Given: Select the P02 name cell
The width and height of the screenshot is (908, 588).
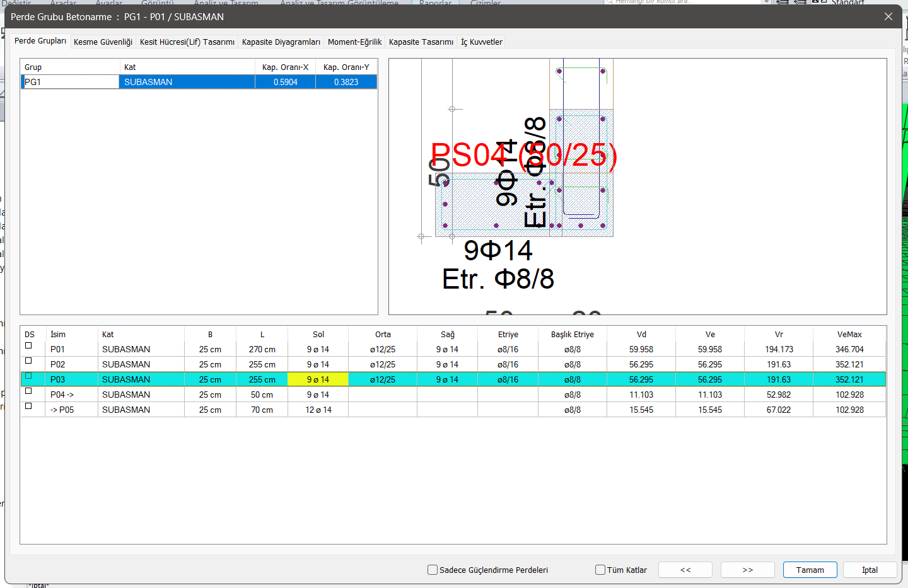Looking at the screenshot, I should click(71, 364).
